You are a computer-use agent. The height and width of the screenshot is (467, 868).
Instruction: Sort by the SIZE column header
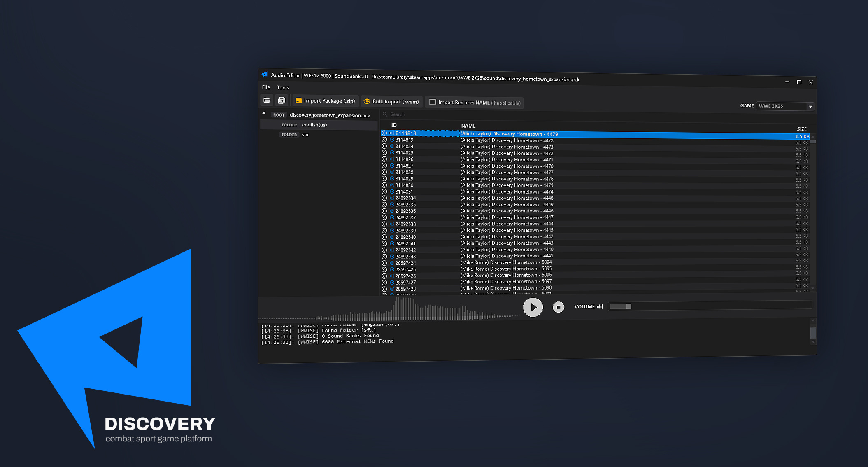point(802,129)
